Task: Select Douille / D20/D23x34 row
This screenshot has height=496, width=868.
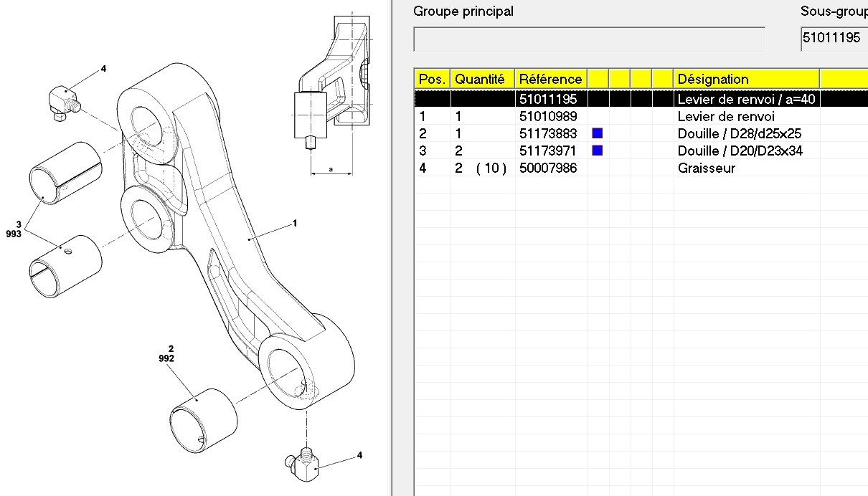Action: coord(641,151)
